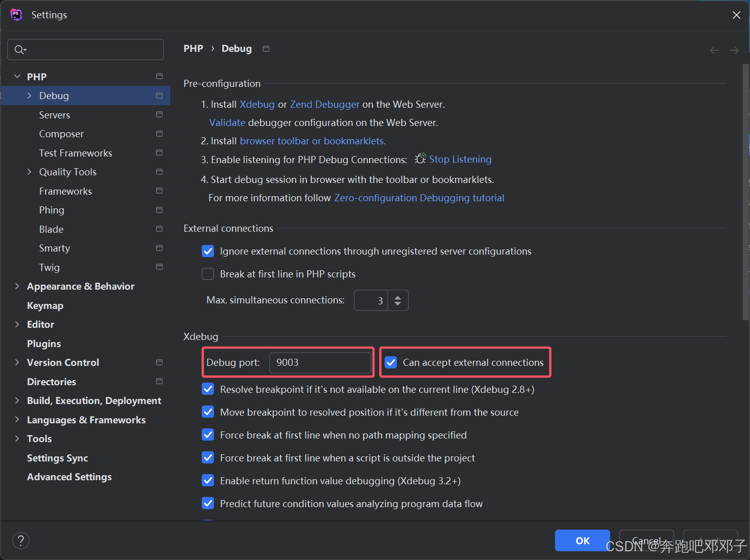The width and height of the screenshot is (750, 560).
Task: Click the Max. simultaneous connections value field
Action: coord(371,300)
